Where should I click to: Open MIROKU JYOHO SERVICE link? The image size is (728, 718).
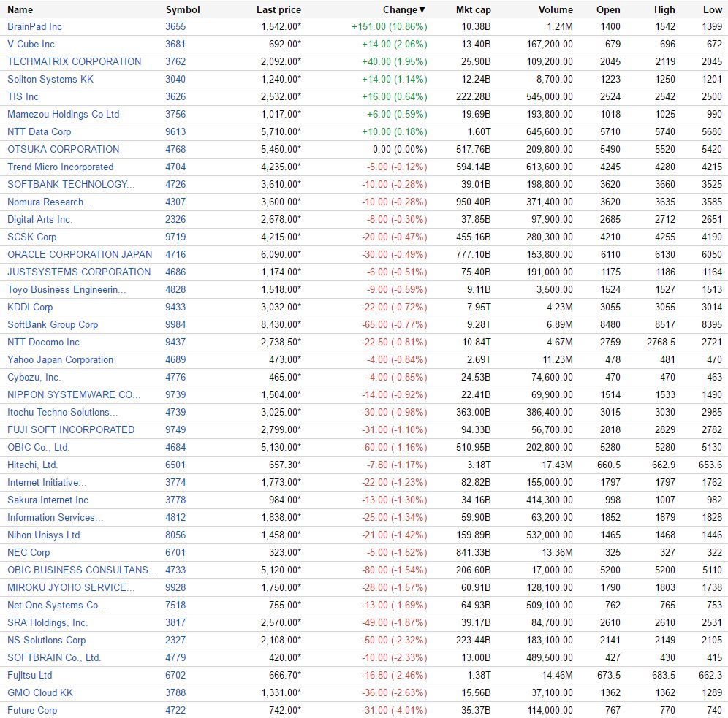[71, 588]
